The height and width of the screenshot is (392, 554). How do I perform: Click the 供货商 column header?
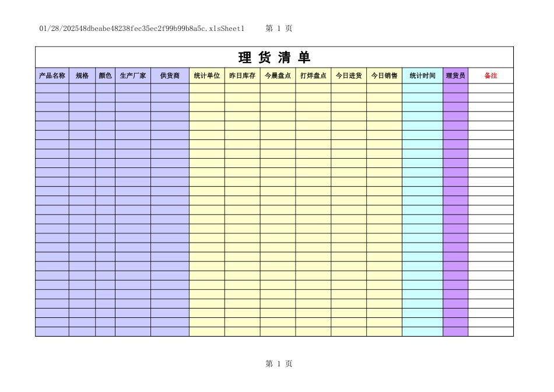[x=169, y=75]
